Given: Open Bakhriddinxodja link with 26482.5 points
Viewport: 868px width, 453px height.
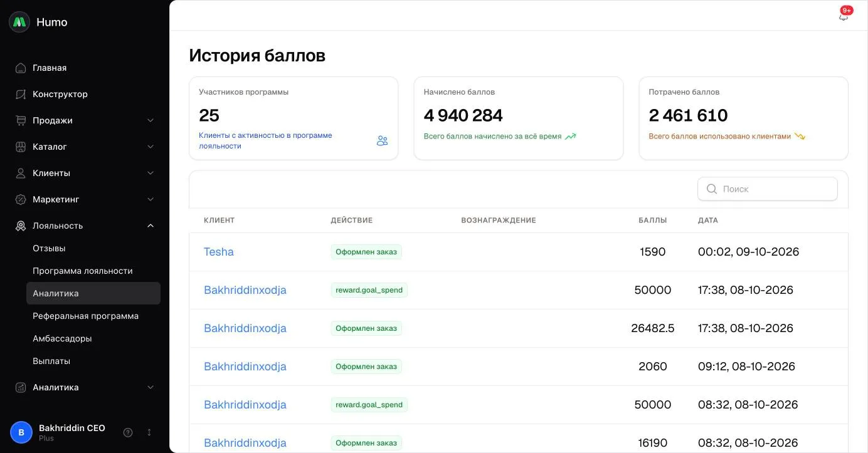Looking at the screenshot, I should 245,328.
